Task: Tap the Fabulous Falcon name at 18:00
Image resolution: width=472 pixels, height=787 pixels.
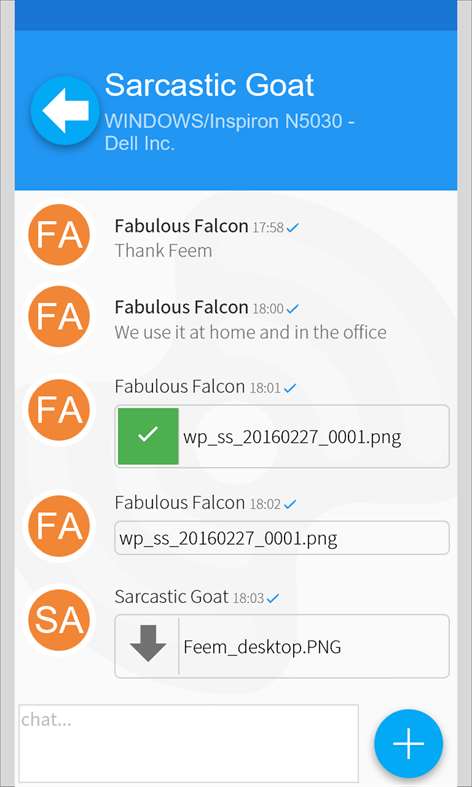Action: [x=181, y=307]
